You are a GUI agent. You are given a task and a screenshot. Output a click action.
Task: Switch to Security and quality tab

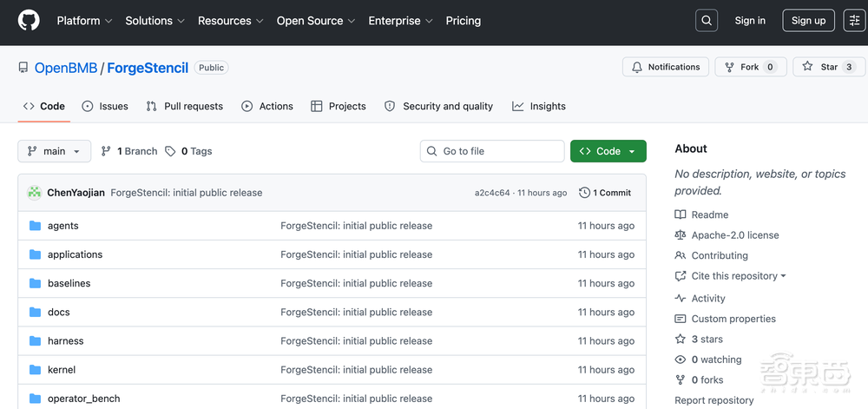438,106
